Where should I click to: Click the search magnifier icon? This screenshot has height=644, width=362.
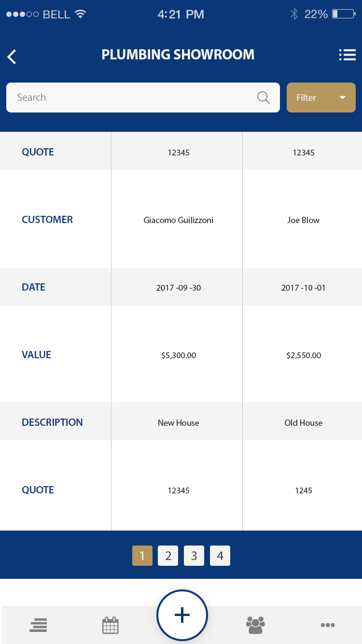point(263,97)
